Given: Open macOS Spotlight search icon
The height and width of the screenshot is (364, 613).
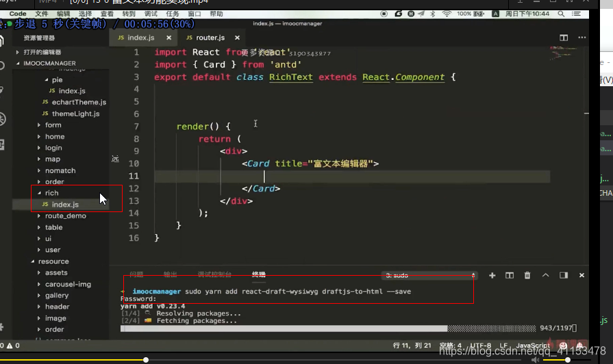Looking at the screenshot, I should 561,14.
